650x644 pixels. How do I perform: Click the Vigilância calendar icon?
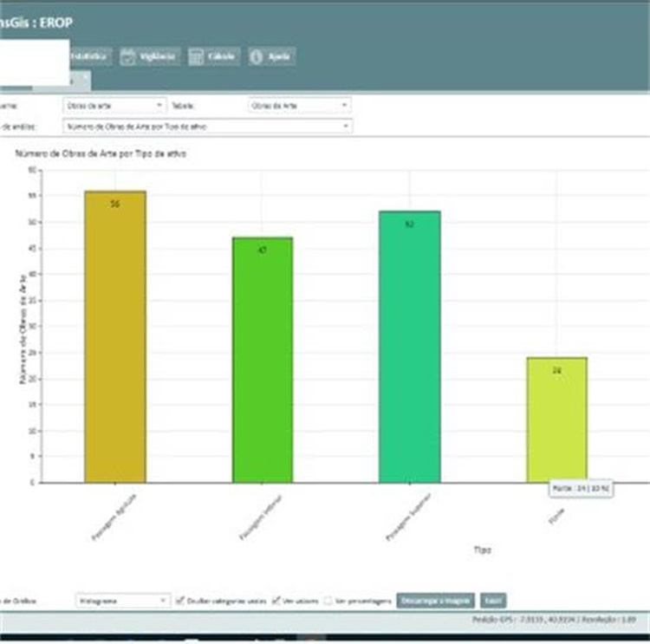[x=128, y=56]
